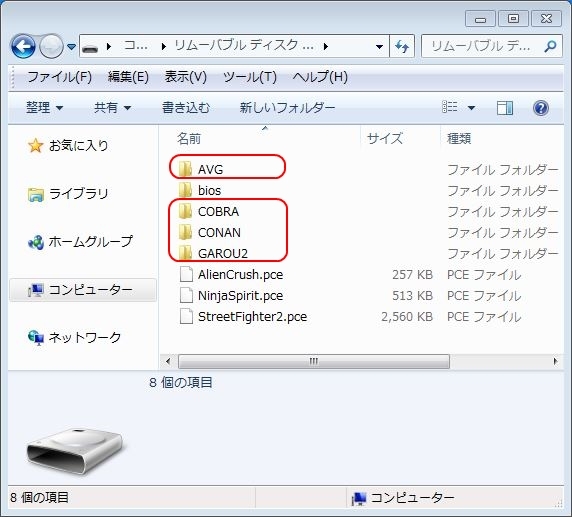Sort by the サイズ column header
This screenshot has height=517, width=572.
[384, 139]
